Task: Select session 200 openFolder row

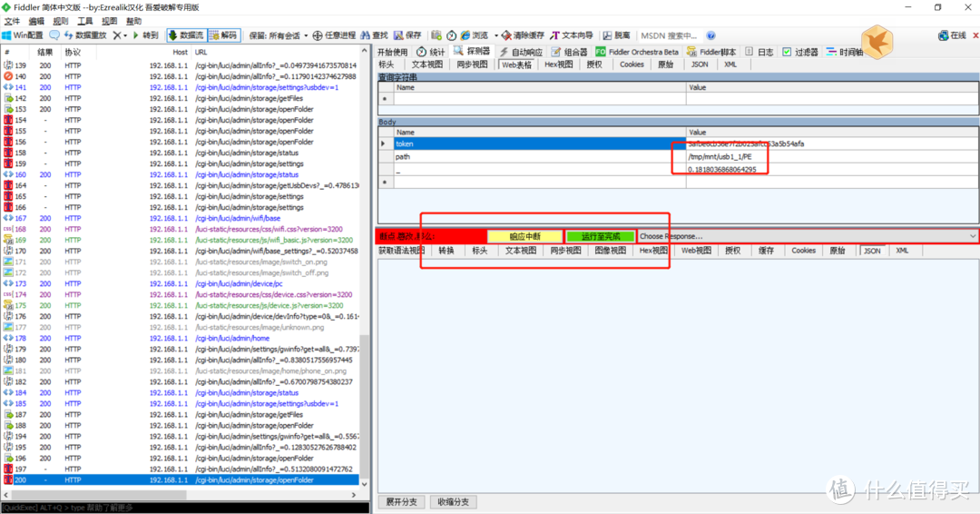Action: (181, 480)
